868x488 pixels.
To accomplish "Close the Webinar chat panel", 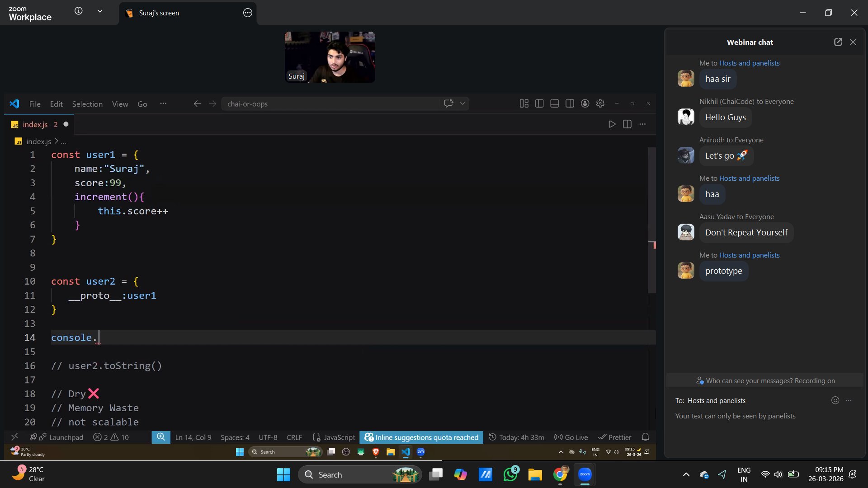I will pos(853,42).
